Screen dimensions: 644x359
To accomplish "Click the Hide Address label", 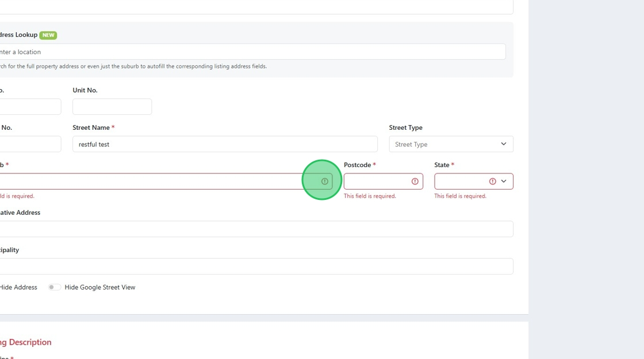I will point(18,287).
